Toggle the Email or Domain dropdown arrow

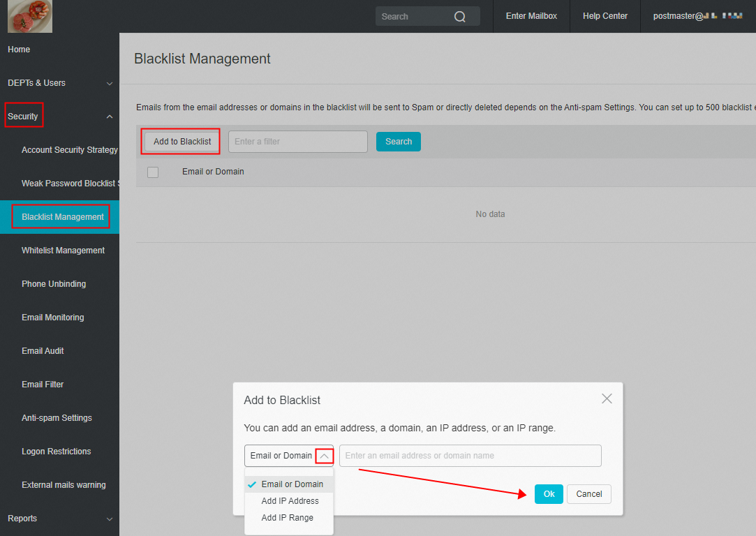[x=325, y=456]
